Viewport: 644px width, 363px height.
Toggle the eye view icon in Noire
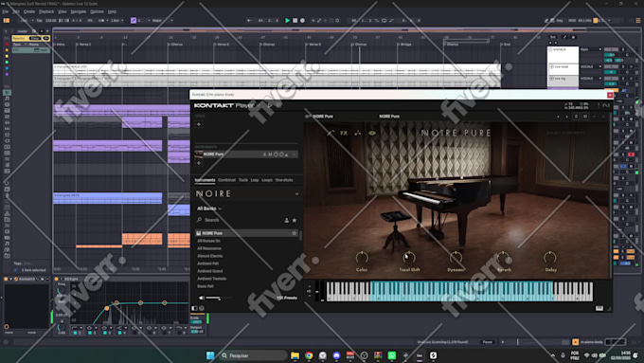(x=372, y=133)
